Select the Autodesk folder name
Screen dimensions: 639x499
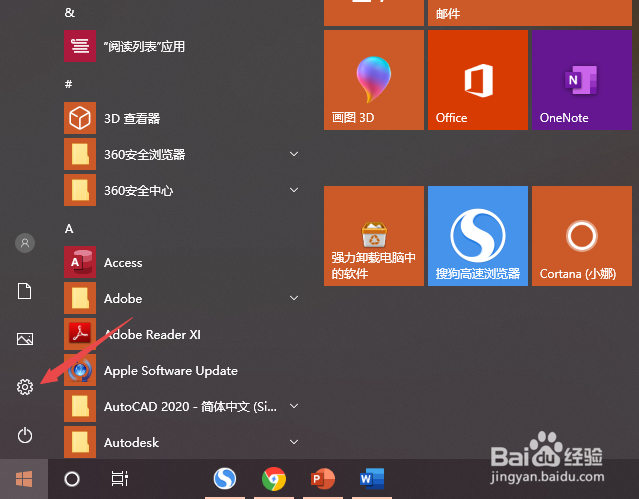click(131, 442)
